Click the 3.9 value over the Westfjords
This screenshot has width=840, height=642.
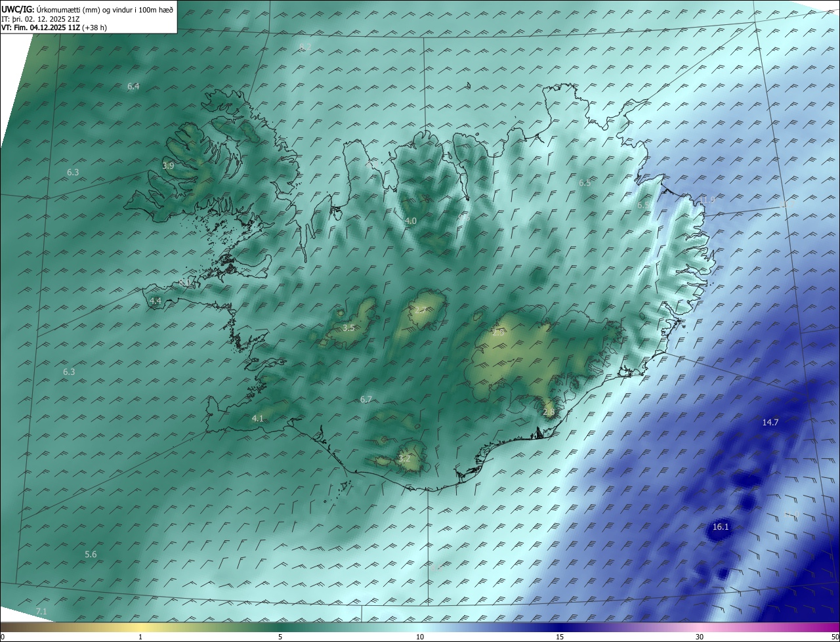coord(168,166)
